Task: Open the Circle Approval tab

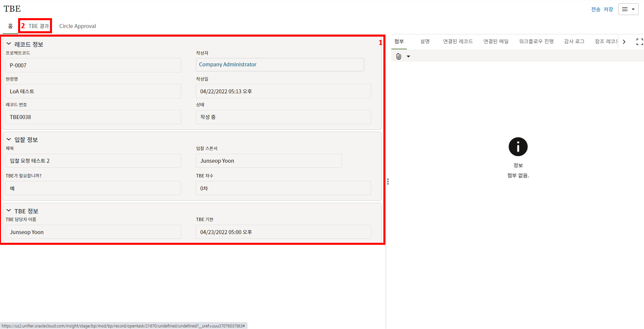Action: (x=77, y=26)
